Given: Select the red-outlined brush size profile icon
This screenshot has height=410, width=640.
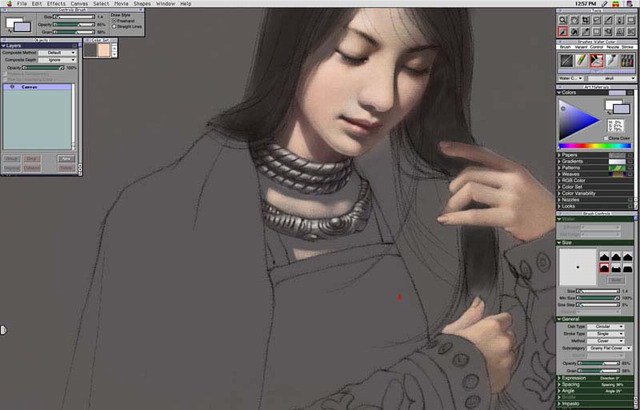Looking at the screenshot, I should [604, 268].
